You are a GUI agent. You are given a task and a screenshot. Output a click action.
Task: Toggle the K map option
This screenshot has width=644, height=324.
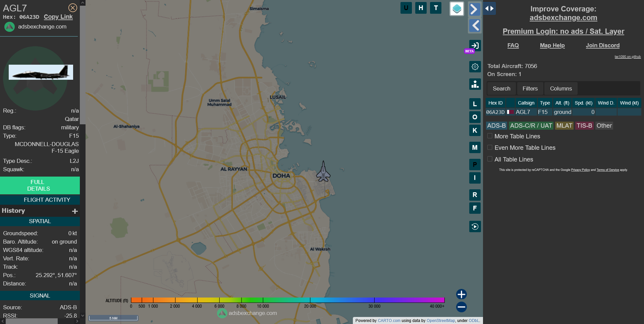475,130
